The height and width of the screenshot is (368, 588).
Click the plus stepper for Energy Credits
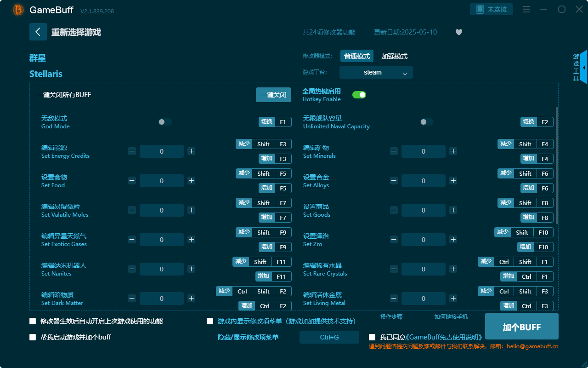(191, 151)
